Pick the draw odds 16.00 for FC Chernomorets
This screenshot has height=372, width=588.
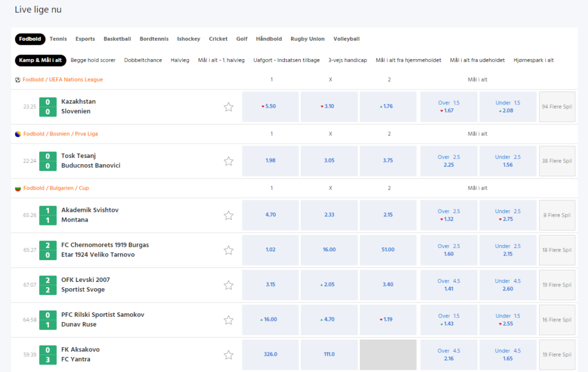(x=329, y=250)
